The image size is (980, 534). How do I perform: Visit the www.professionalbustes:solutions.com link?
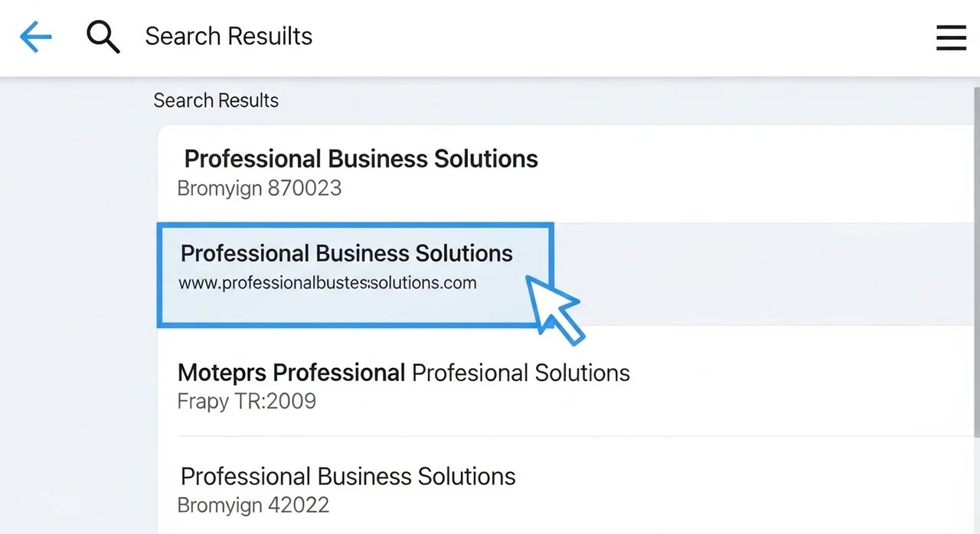(x=327, y=283)
